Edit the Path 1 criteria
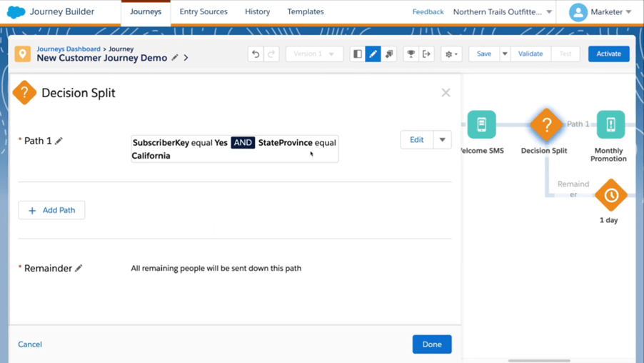The width and height of the screenshot is (644, 363). pos(416,140)
